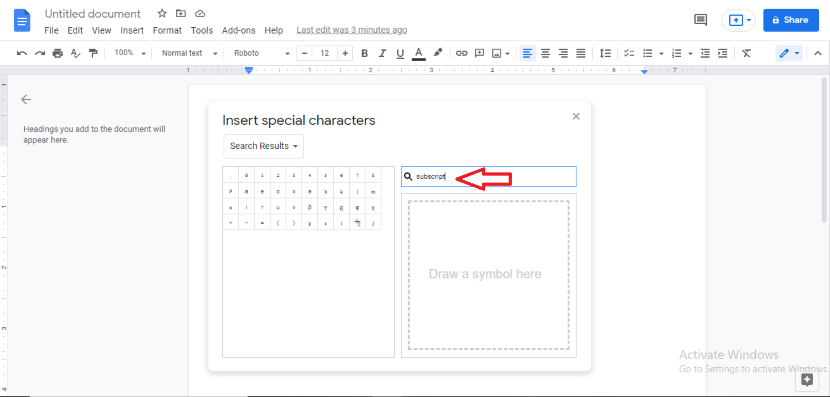Star the Untitled document

162,14
